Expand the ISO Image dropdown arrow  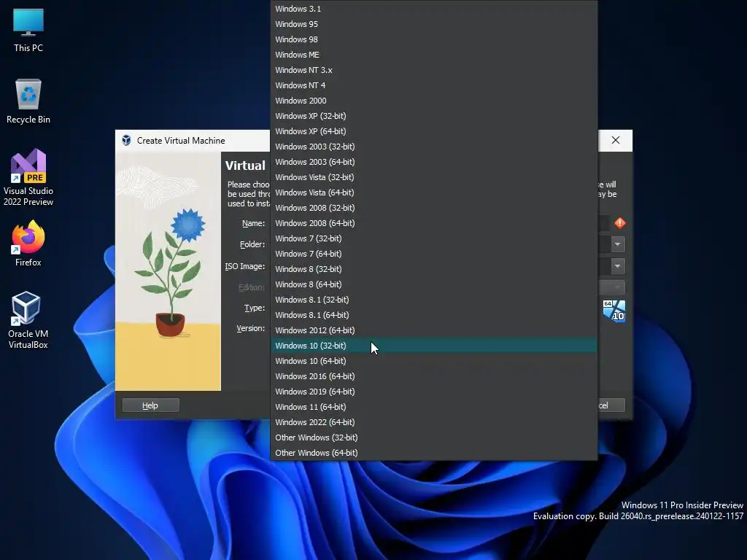click(x=617, y=265)
